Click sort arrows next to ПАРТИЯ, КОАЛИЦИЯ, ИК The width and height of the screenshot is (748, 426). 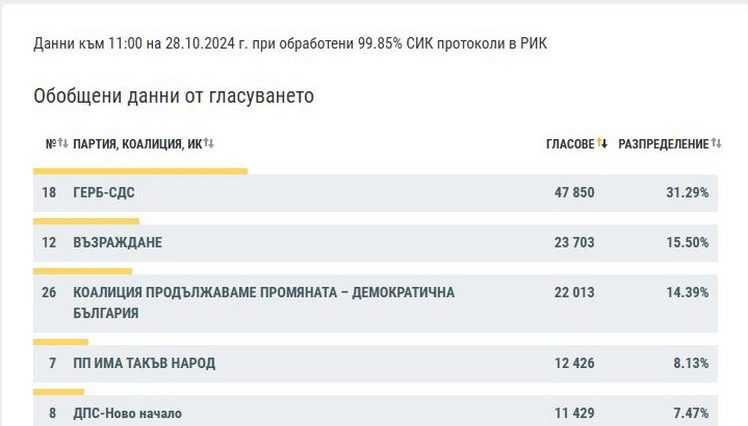(x=209, y=144)
